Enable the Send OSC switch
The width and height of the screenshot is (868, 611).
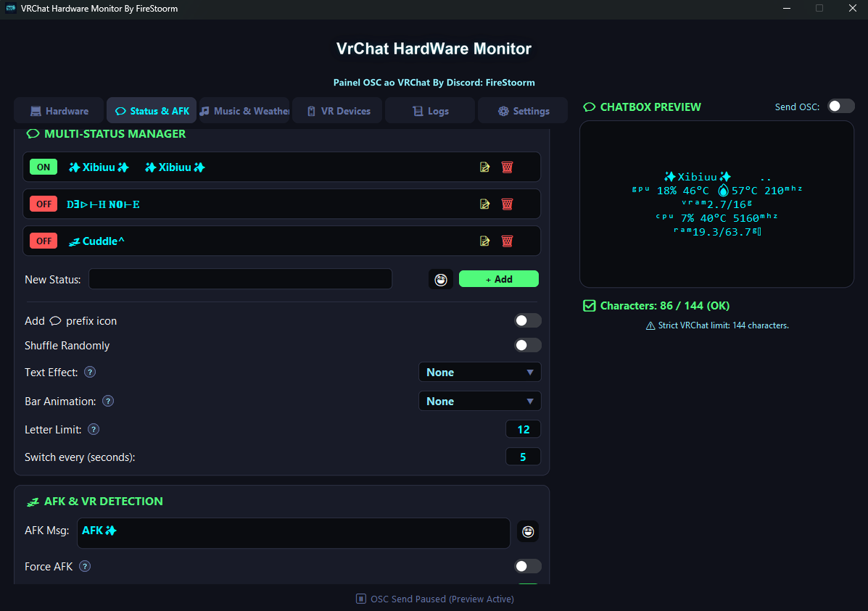841,107
